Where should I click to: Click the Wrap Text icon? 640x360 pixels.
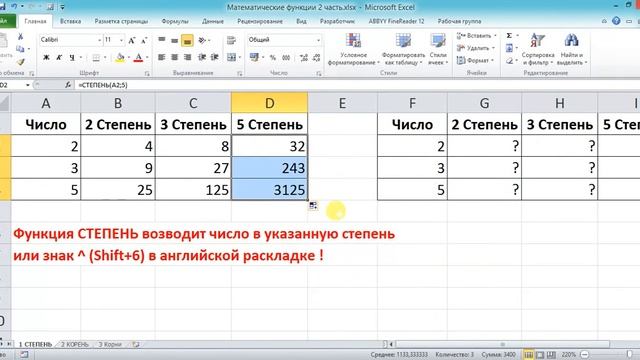point(231,40)
